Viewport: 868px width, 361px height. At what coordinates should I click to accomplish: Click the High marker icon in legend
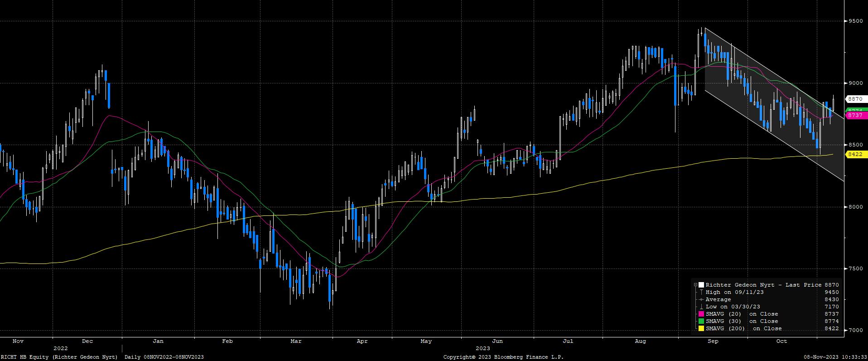pos(701,292)
